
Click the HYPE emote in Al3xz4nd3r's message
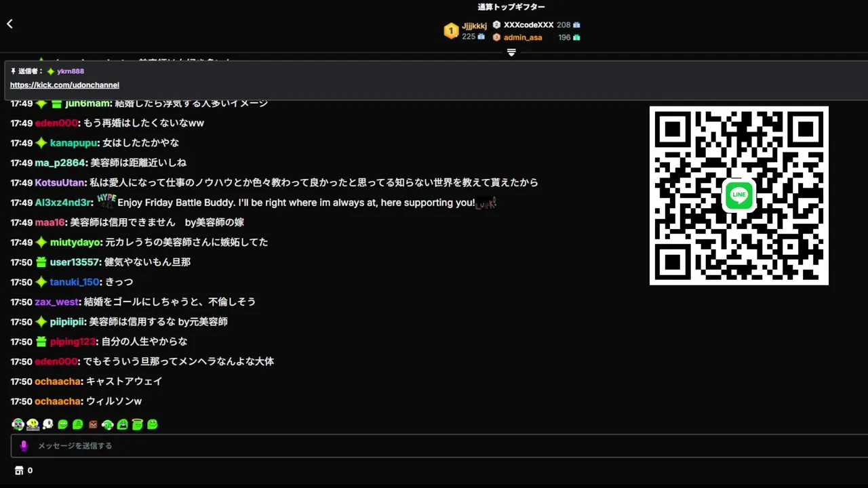106,200
